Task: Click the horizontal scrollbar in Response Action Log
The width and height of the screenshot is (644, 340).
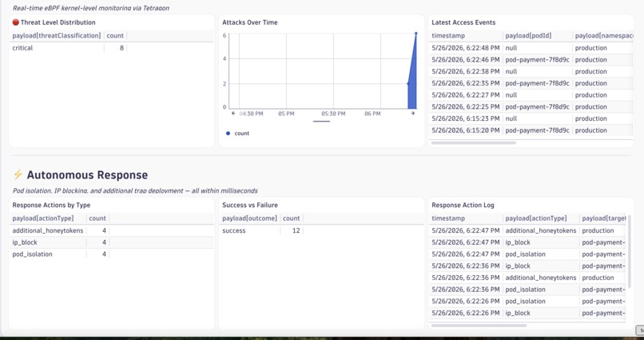Action: (x=479, y=325)
